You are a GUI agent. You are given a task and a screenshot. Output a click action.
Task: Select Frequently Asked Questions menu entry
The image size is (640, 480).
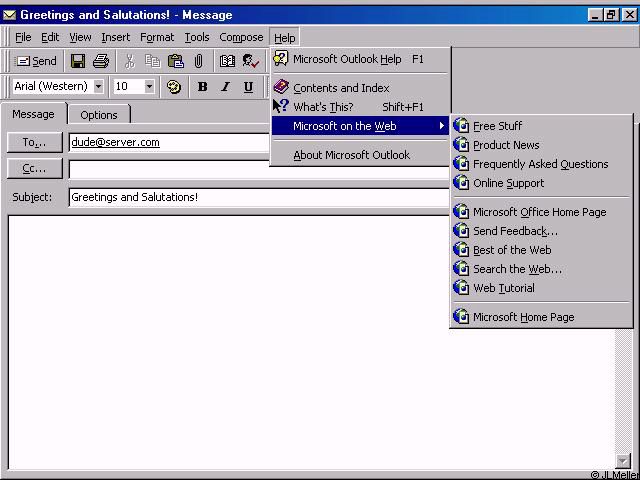540,164
